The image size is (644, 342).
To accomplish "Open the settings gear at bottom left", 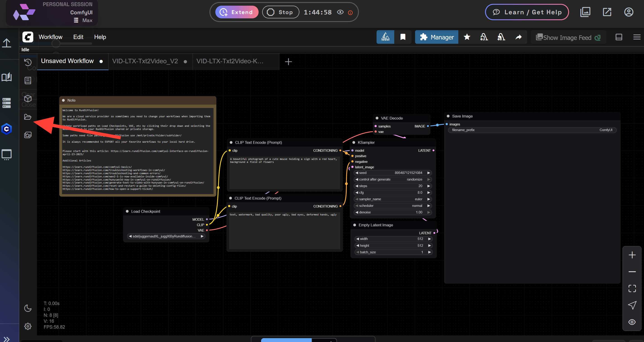I will tap(28, 326).
